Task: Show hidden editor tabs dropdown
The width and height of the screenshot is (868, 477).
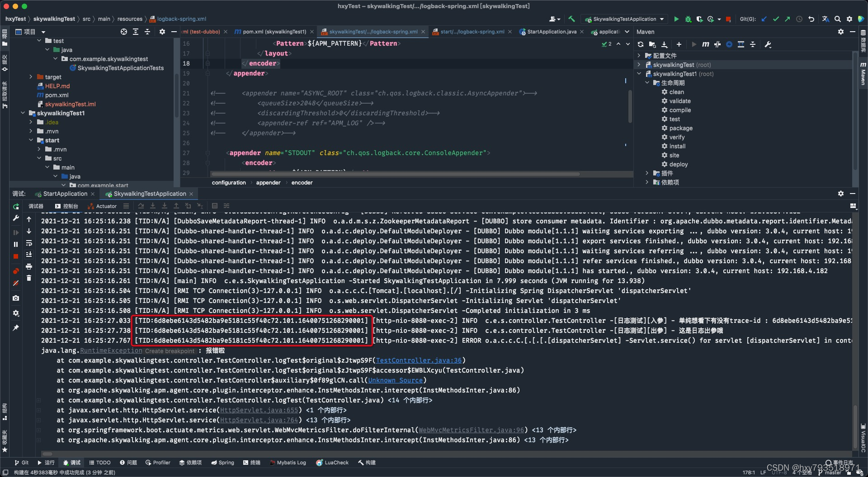Action: click(627, 32)
